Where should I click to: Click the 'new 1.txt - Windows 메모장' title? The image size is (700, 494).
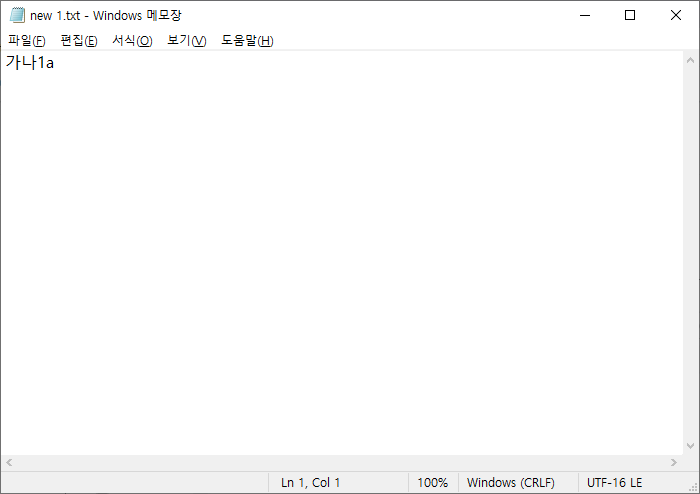(106, 16)
